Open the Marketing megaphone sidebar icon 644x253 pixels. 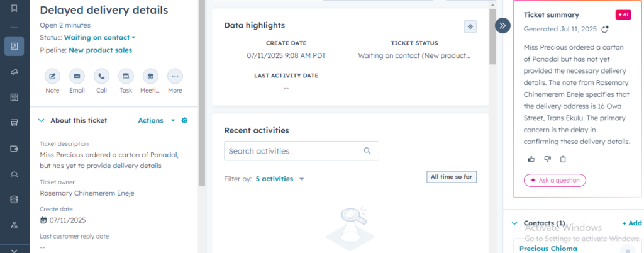click(x=14, y=72)
